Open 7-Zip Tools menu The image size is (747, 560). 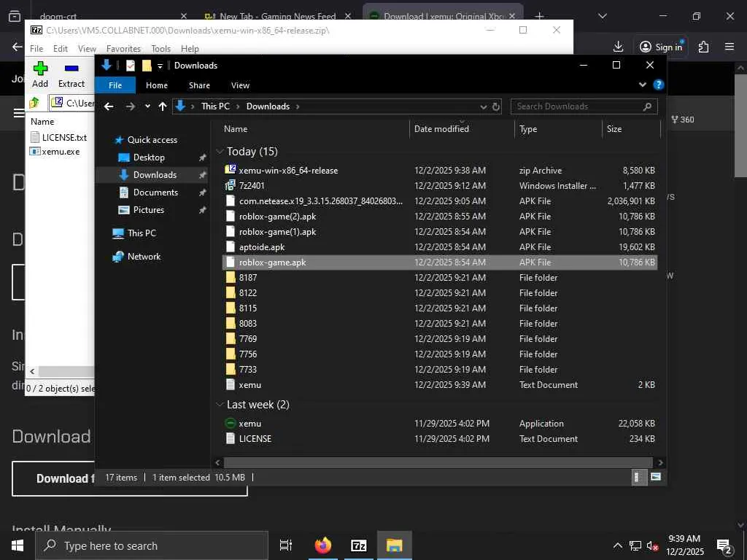[160, 49]
